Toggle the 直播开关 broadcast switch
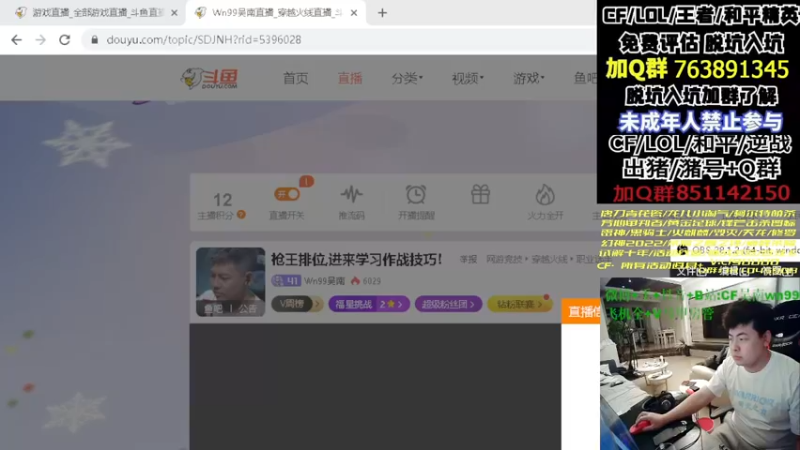Image resolution: width=800 pixels, height=450 pixels. click(x=287, y=194)
